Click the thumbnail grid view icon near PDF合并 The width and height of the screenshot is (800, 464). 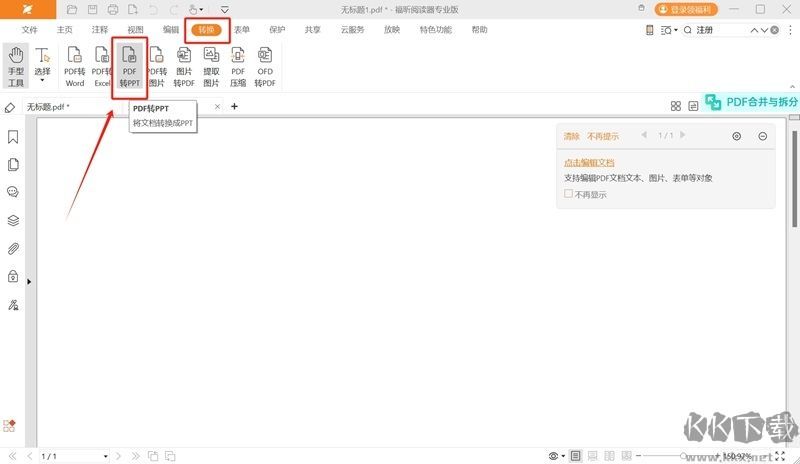(676, 106)
